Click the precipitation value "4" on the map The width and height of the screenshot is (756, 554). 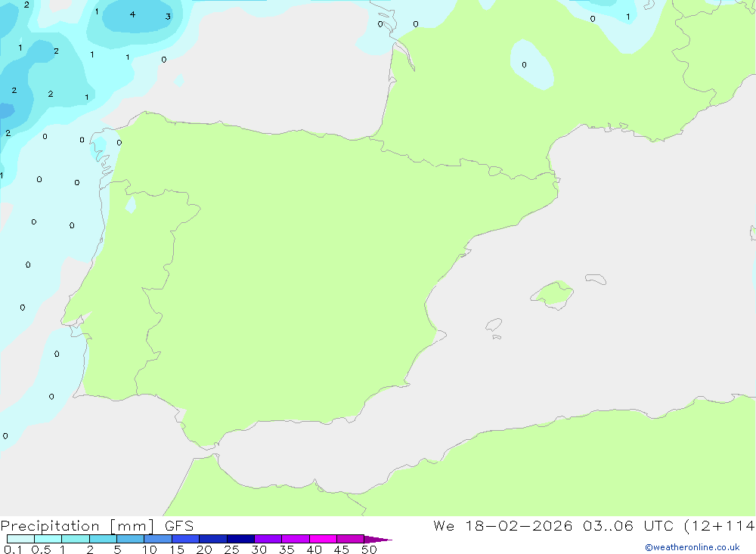[132, 14]
